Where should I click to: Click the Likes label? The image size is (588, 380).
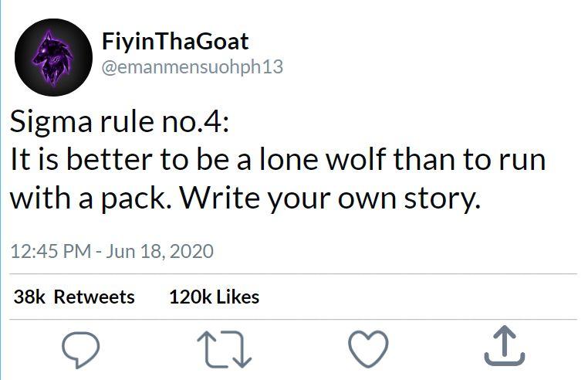click(x=237, y=297)
